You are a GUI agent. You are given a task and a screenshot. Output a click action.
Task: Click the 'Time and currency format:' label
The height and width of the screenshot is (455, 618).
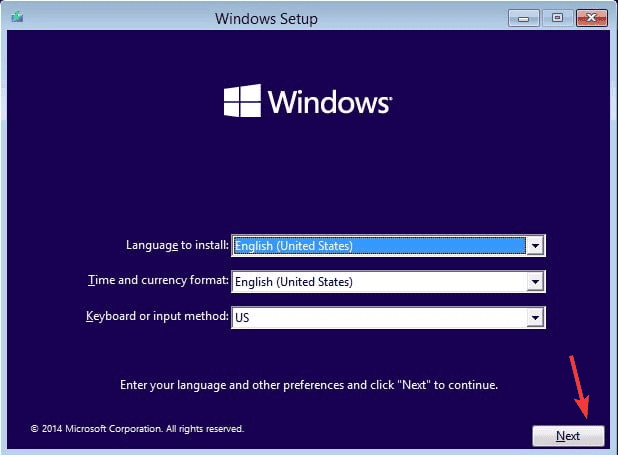click(158, 280)
